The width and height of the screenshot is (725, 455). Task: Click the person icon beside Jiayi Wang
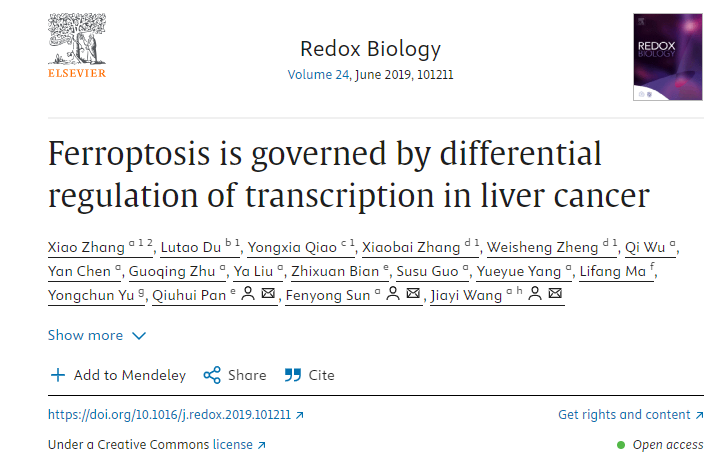pyautogui.click(x=535, y=293)
